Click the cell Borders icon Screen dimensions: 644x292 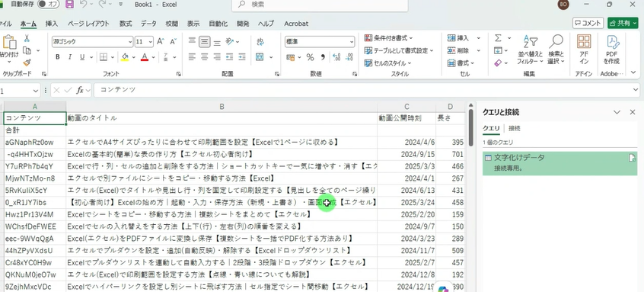pyautogui.click(x=104, y=56)
